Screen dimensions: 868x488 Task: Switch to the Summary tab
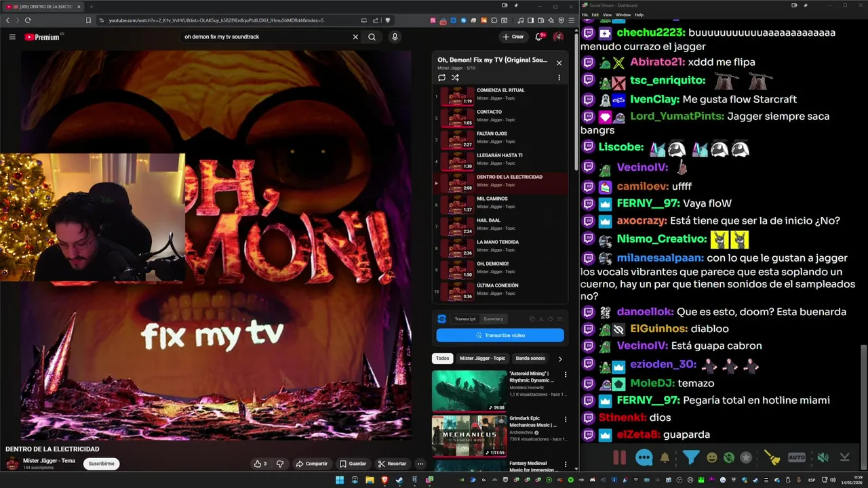point(493,319)
